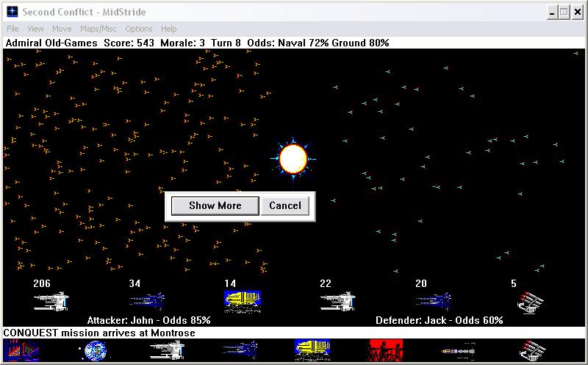Click the defender warship count 22
Viewport: 588px width, 365px height.
point(326,283)
